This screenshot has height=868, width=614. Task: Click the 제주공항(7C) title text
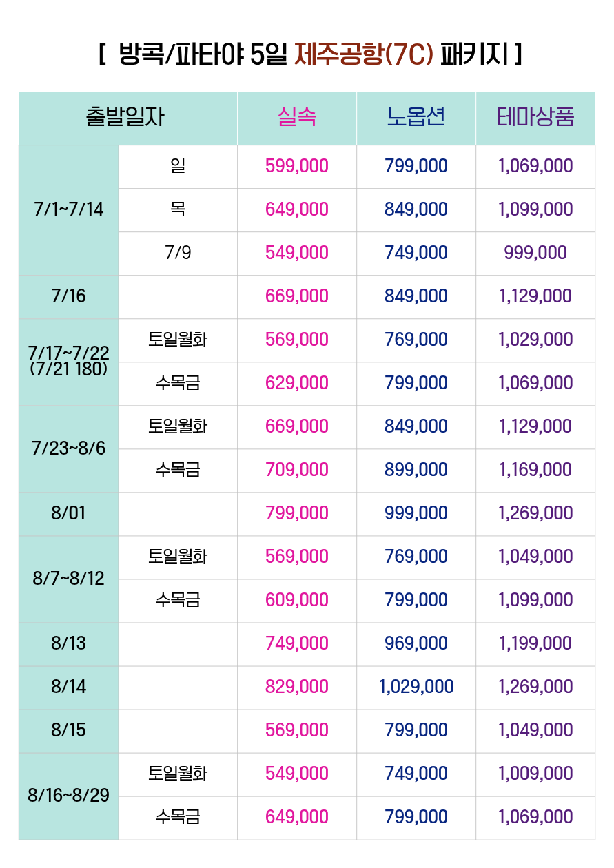[364, 54]
